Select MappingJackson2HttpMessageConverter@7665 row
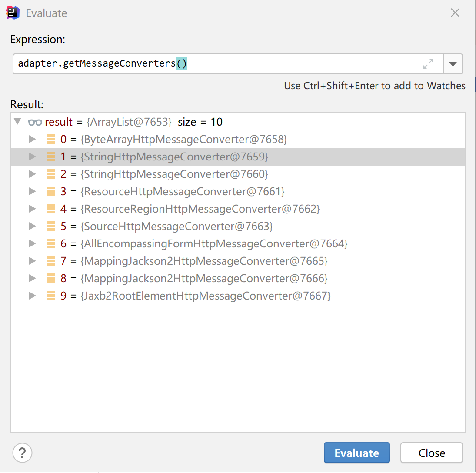This screenshot has width=476, height=473. point(204,261)
